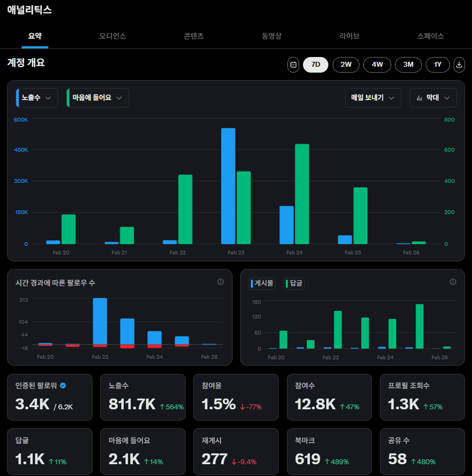Click the green Feb 25 likes bar
The image size is (472, 476).
pyautogui.click(x=361, y=216)
